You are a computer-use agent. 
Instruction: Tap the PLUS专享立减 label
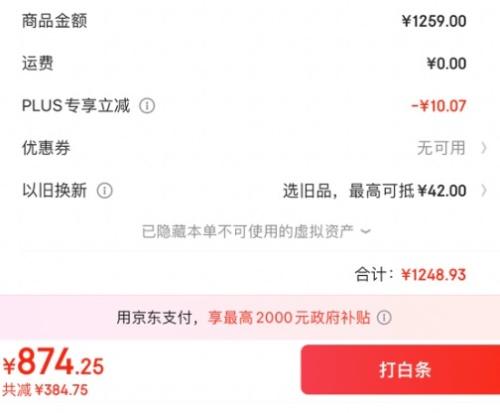(76, 106)
